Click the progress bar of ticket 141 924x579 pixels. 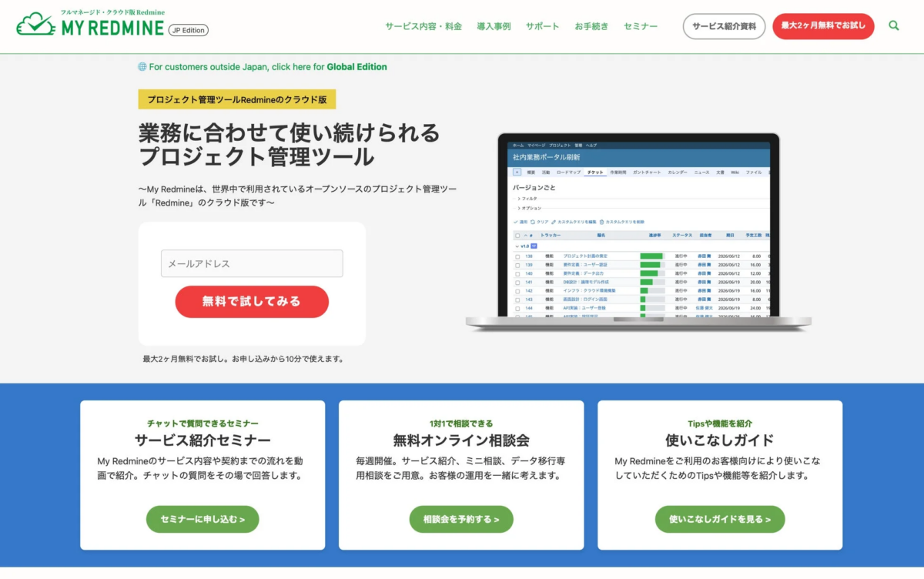652,283
